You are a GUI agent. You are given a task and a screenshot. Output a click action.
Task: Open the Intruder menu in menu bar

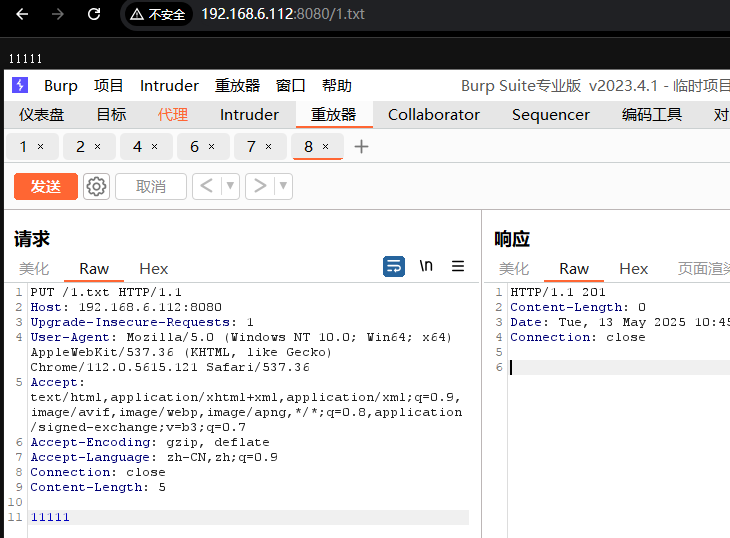(169, 86)
